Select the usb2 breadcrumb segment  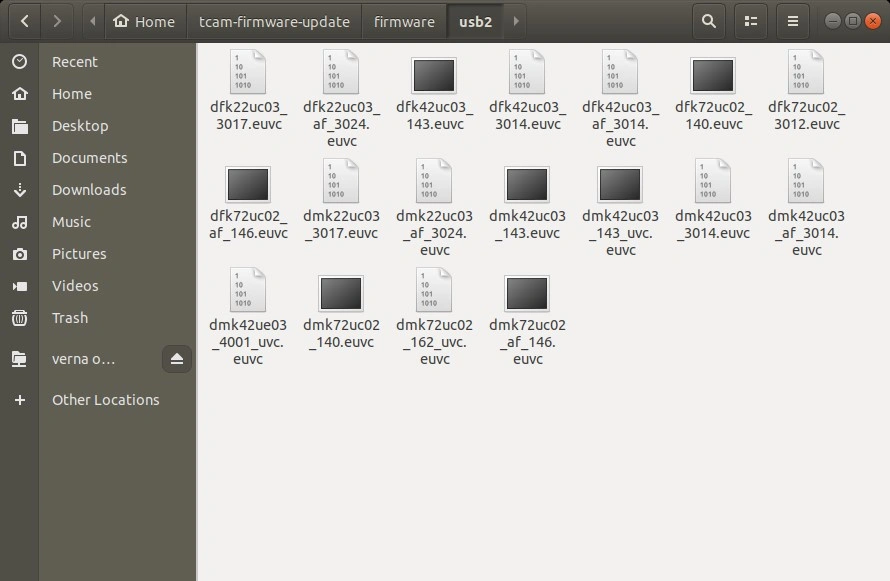click(475, 21)
